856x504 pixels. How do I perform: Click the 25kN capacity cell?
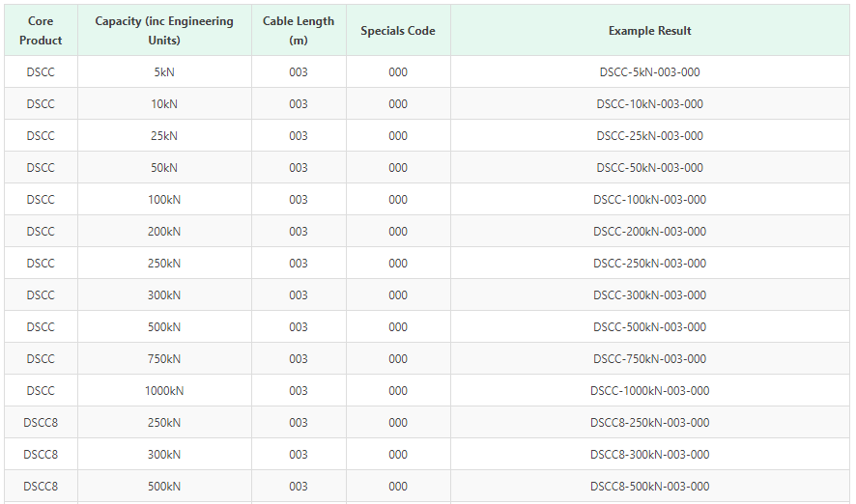(164, 136)
